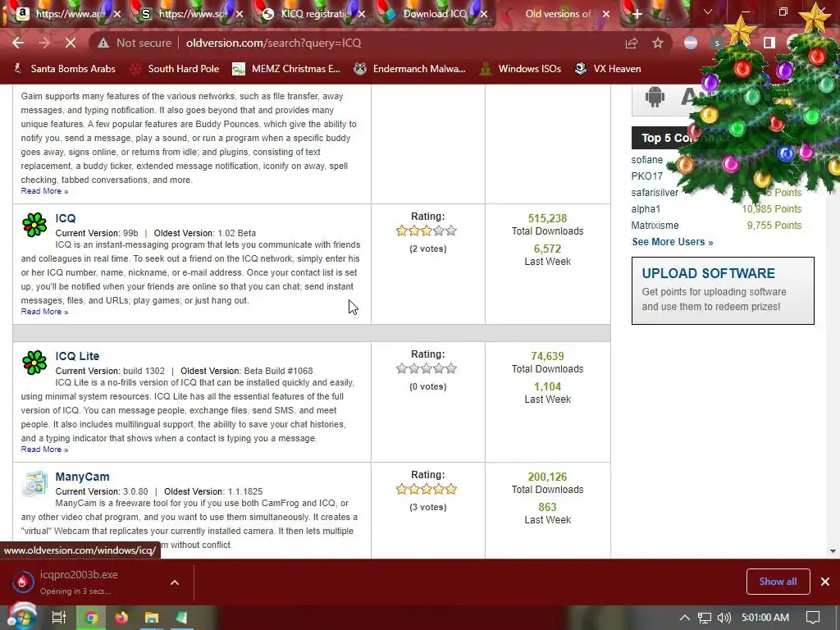Open Endermanch Malwa... bookmark

point(410,69)
